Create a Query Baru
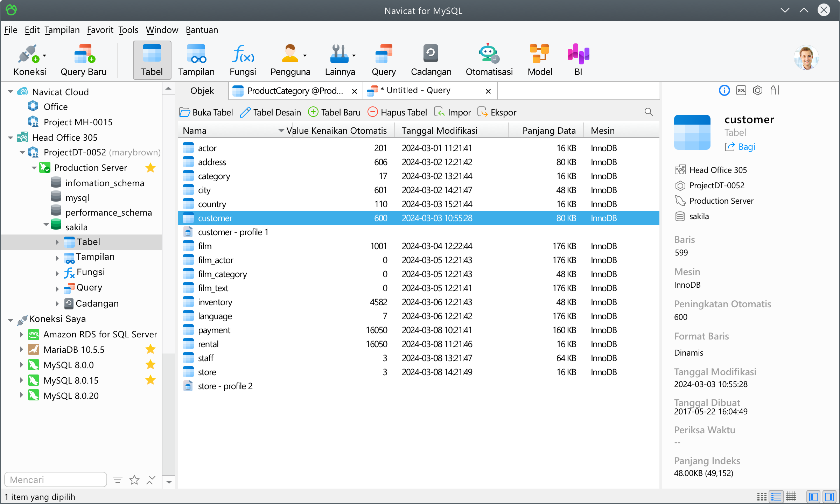Image resolution: width=840 pixels, height=504 pixels. (83, 60)
